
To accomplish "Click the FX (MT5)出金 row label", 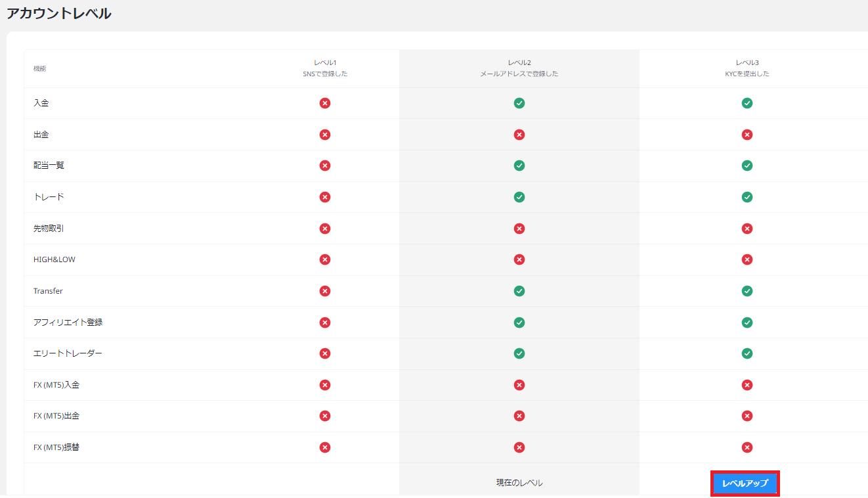I will coord(56,416).
